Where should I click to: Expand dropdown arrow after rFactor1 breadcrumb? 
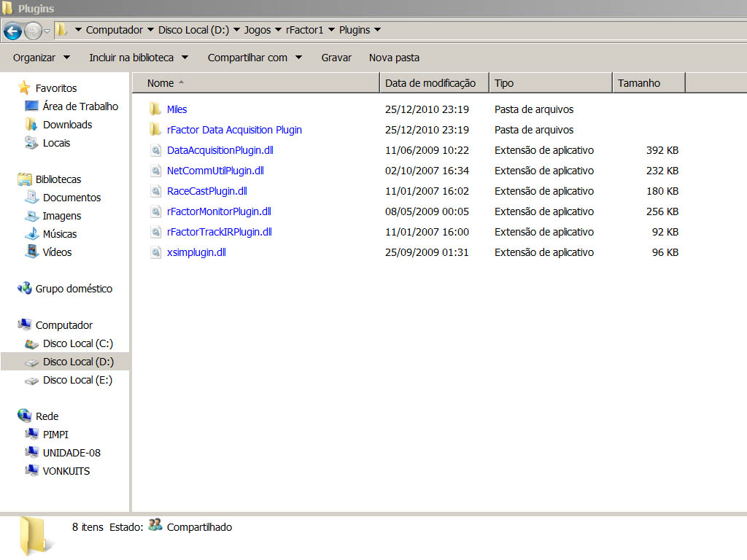pyautogui.click(x=331, y=30)
